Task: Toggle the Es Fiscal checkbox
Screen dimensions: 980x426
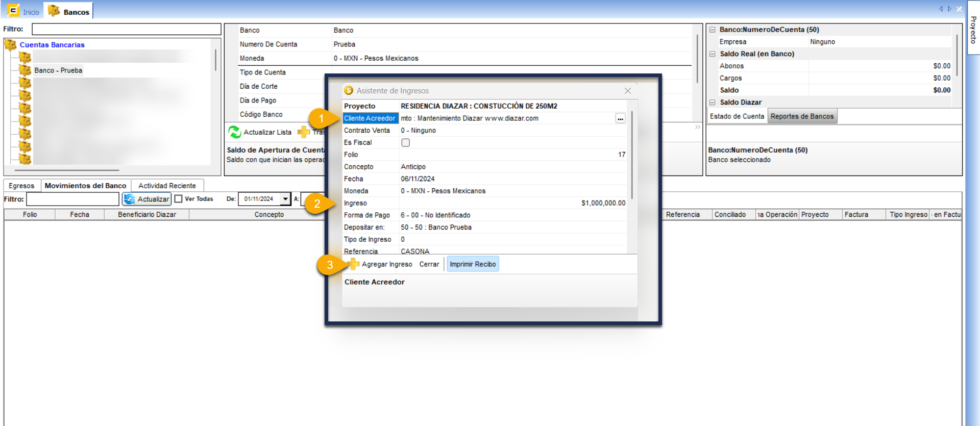Action: (405, 143)
